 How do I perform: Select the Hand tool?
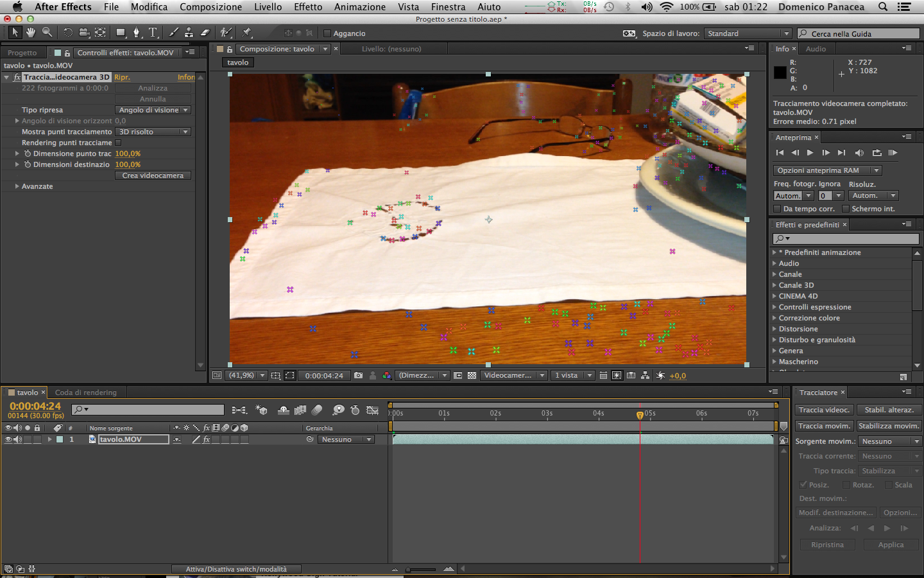(x=31, y=32)
